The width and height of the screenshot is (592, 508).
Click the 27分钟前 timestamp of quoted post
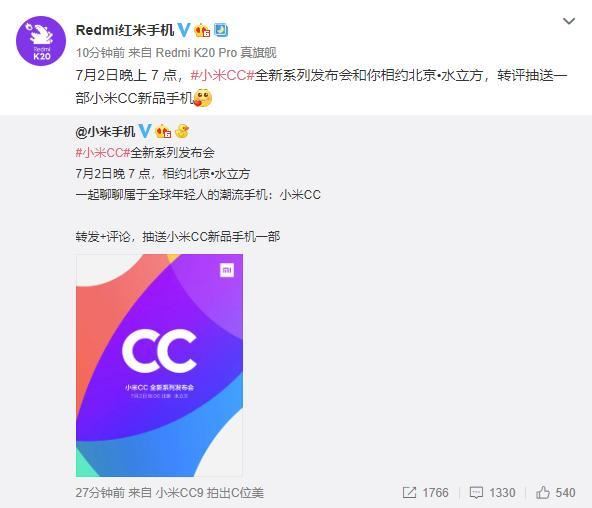pyautogui.click(x=100, y=493)
